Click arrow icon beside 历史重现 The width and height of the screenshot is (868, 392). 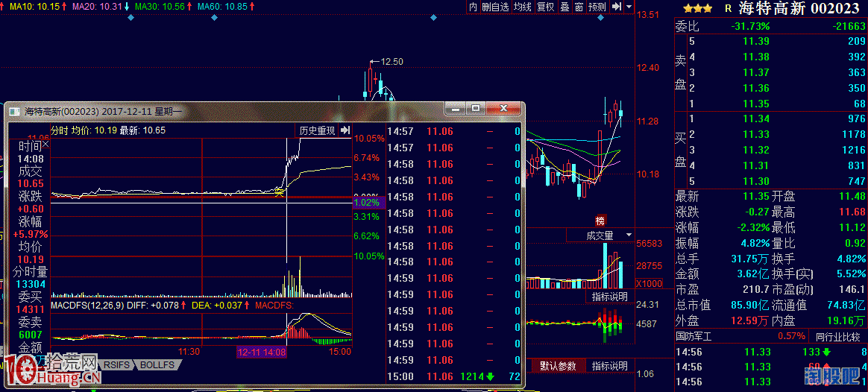point(345,130)
